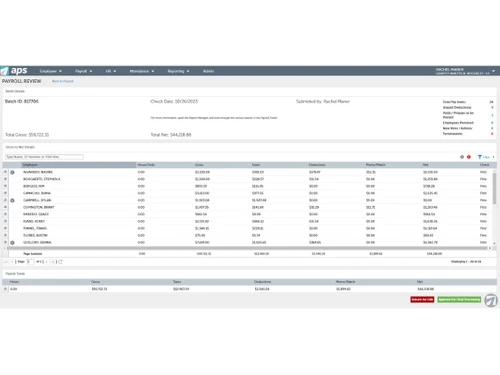
Task: Open the Payroll menu
Action: (x=83, y=71)
